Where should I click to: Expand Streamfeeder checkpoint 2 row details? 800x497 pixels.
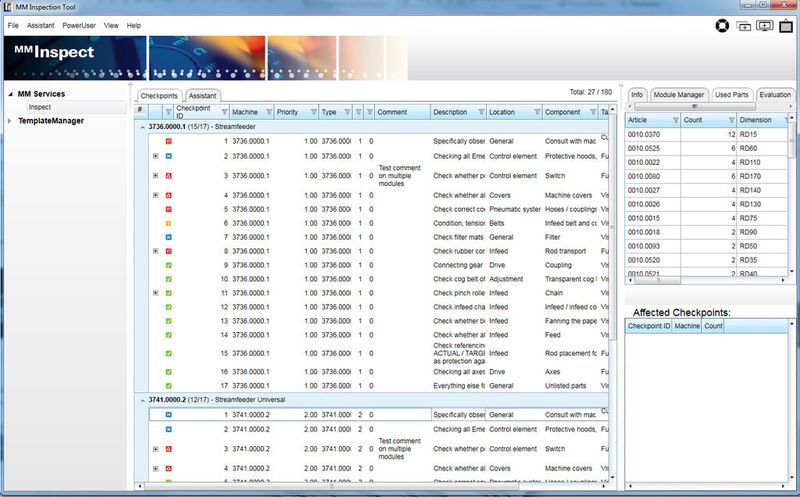tap(156, 156)
